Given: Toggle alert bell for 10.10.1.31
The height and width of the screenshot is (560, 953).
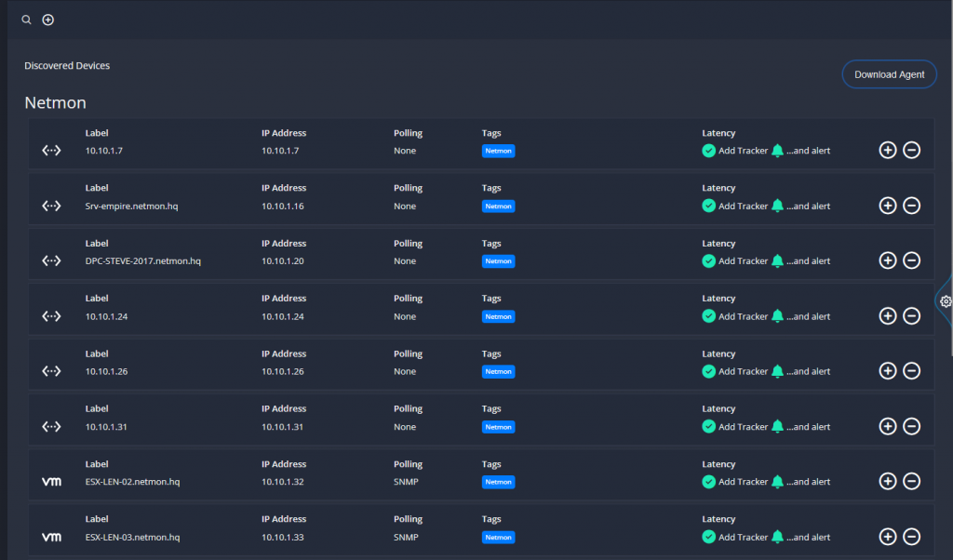Looking at the screenshot, I should [777, 427].
